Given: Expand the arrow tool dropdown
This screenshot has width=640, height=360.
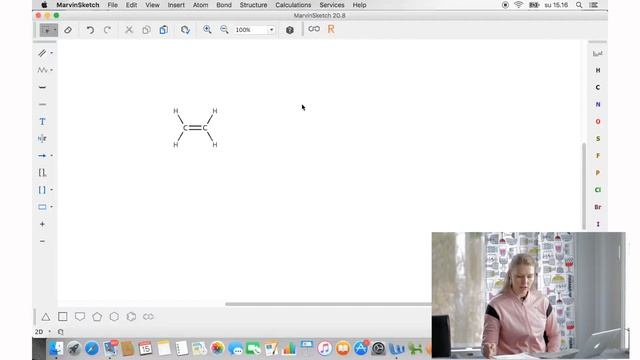Looking at the screenshot, I should 51,156.
